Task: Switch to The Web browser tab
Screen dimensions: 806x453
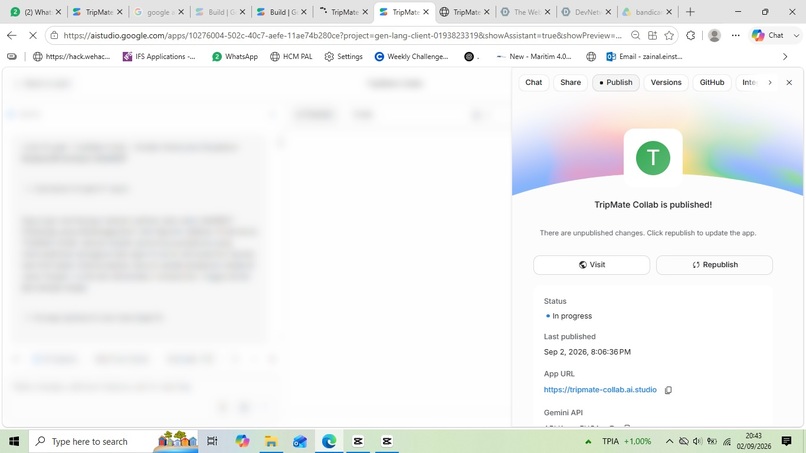Action: coord(525,12)
